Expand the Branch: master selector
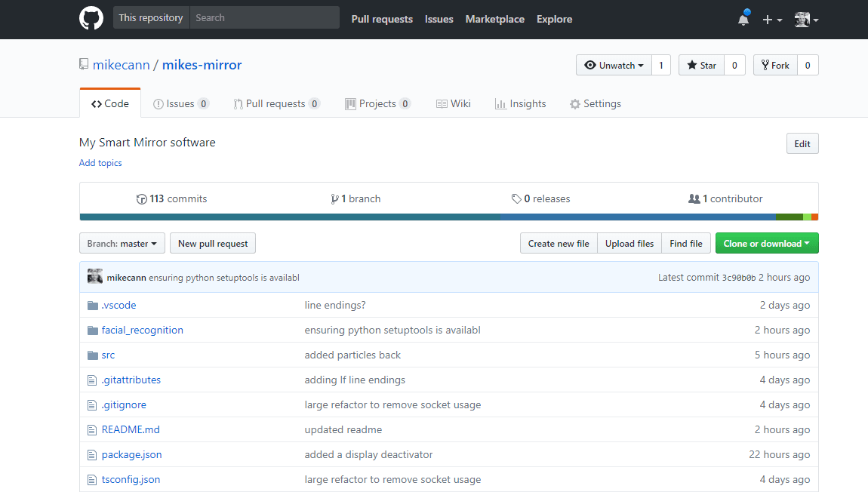This screenshot has width=868, height=492. tap(122, 244)
